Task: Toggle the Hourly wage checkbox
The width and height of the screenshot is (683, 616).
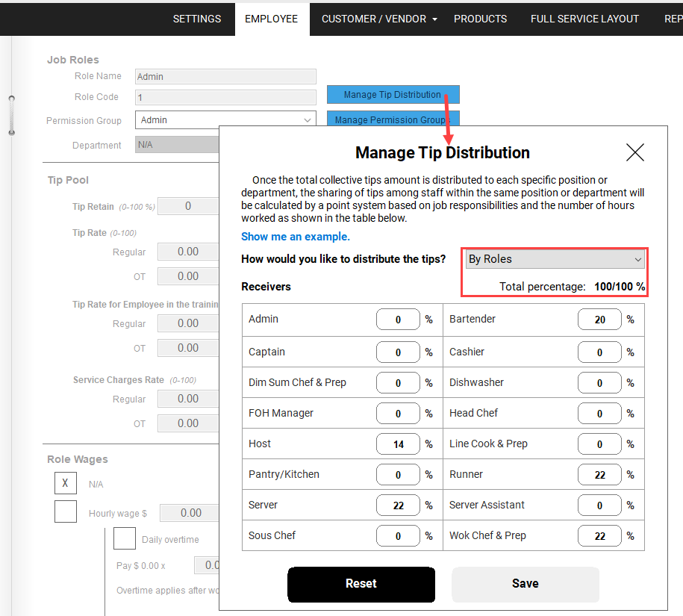Action: coord(65,511)
